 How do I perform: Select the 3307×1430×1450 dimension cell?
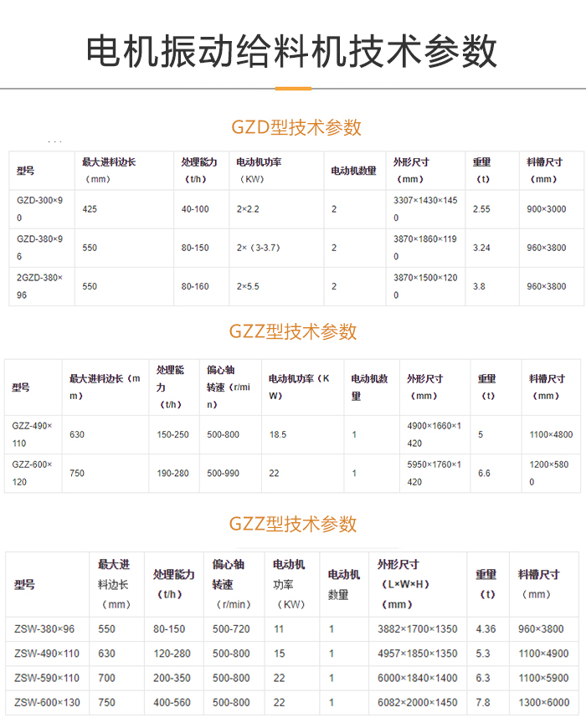pyautogui.click(x=425, y=209)
